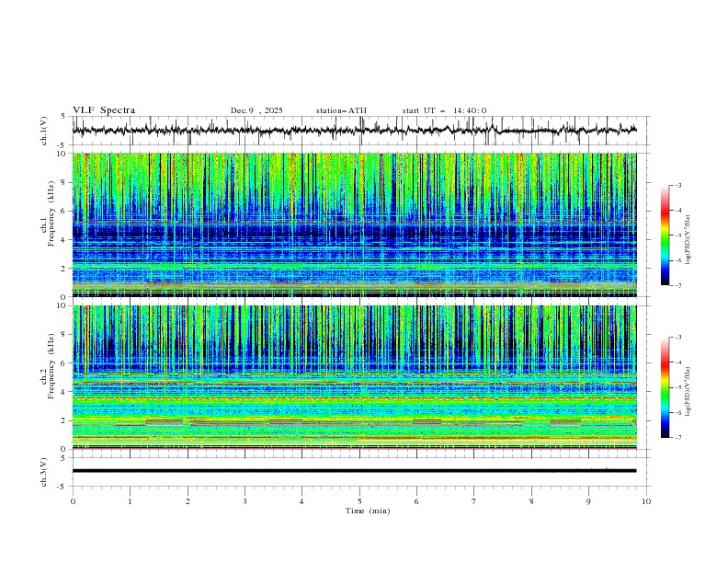Click inside the ch.2 spectrogram panel
The image size is (728, 563).
coord(354,377)
